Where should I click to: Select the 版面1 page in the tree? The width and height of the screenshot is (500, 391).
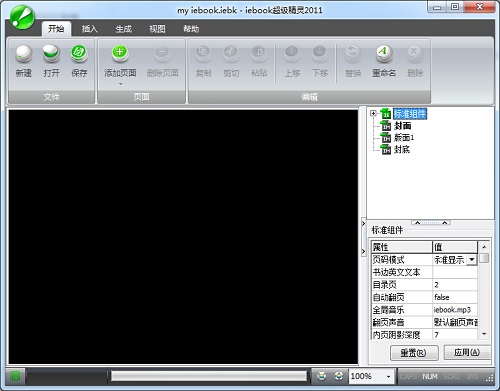[404, 137]
